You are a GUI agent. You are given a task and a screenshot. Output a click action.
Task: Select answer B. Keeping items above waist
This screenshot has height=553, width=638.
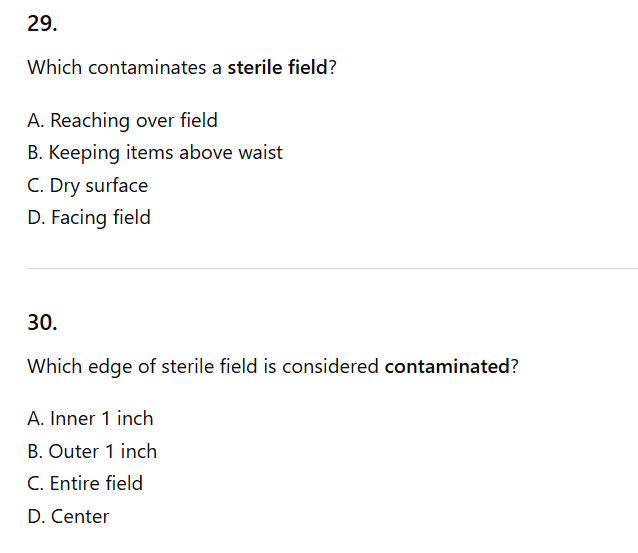[x=155, y=153]
